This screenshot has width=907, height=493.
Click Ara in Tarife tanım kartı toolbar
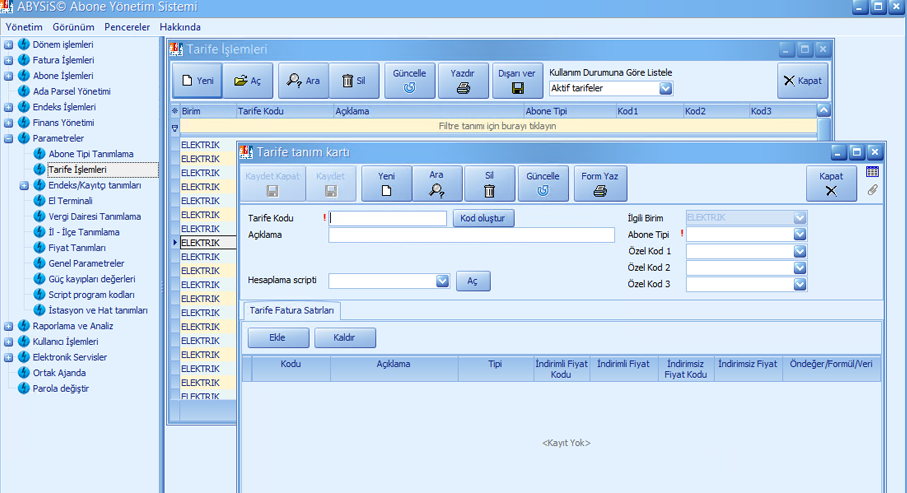tap(437, 183)
